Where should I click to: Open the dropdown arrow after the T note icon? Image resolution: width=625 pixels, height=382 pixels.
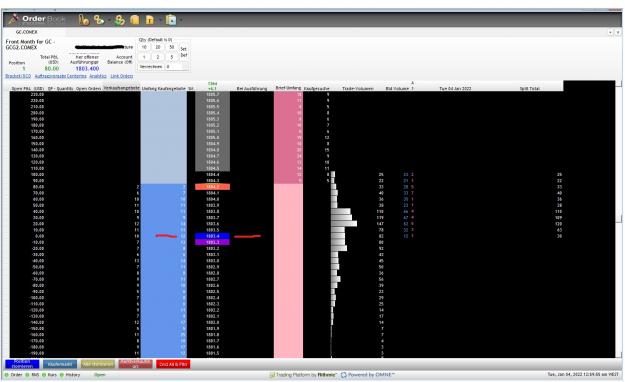tap(159, 20)
